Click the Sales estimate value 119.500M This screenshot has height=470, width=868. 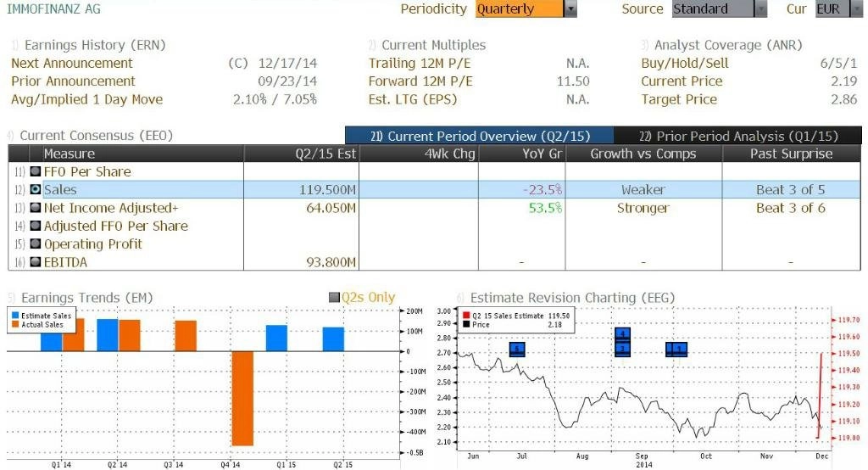tap(328, 189)
